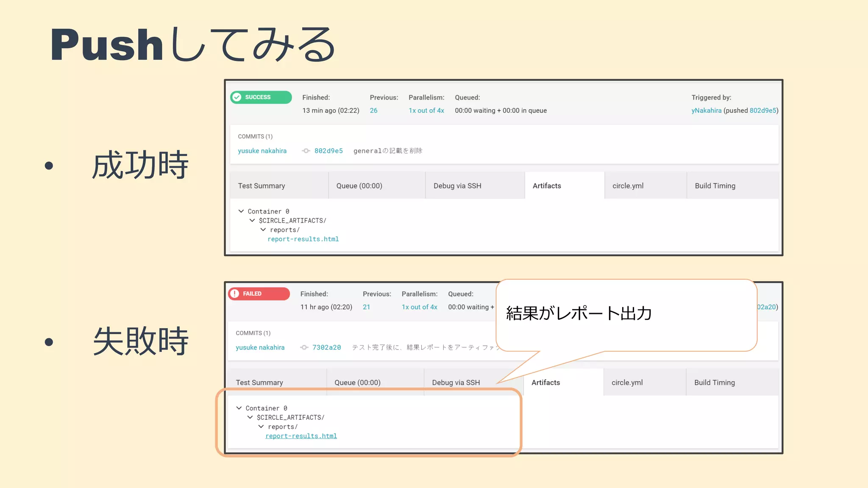Select Artifacts tab in failed build
This screenshot has width=868, height=488.
click(x=563, y=382)
